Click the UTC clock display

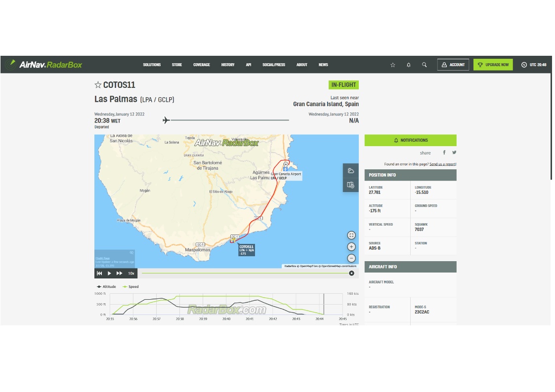click(534, 65)
